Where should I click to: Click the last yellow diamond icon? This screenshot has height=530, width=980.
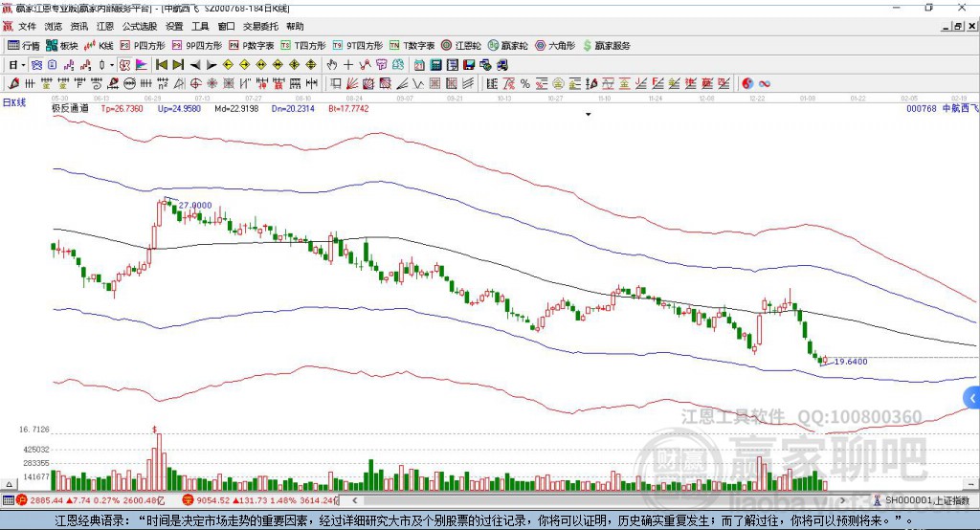coord(311,65)
